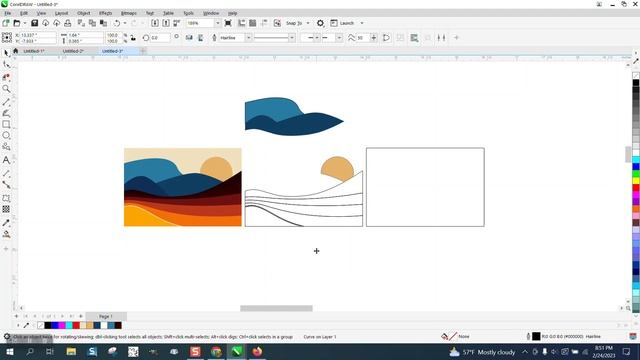Click the horizontal canvas scrollbar thumb
640x360 pixels.
(276, 308)
